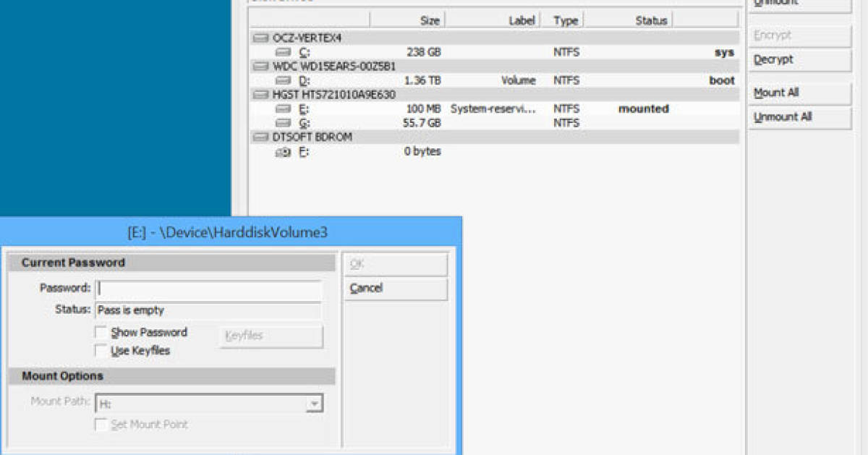
Task: Click the Size column header
Action: coord(407,20)
